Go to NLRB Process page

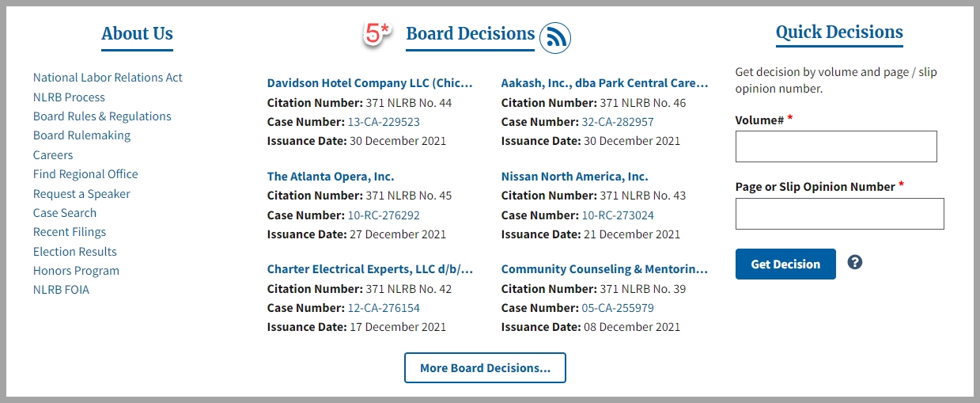point(69,97)
